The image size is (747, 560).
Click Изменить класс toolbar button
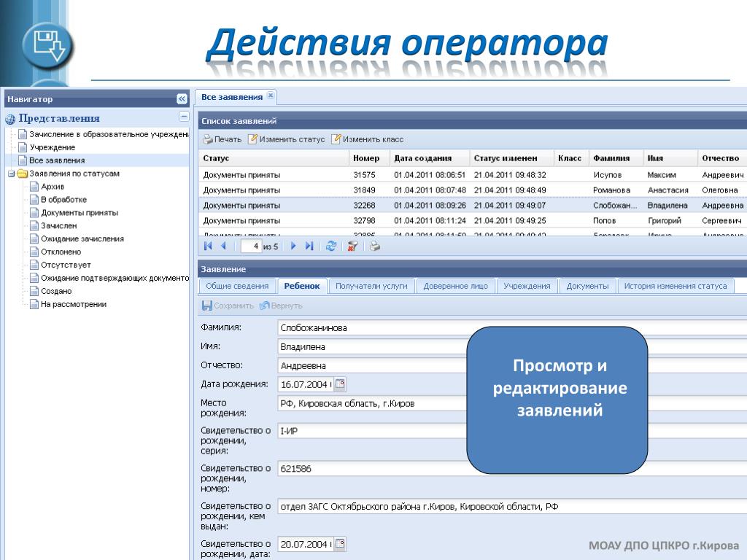pos(368,139)
